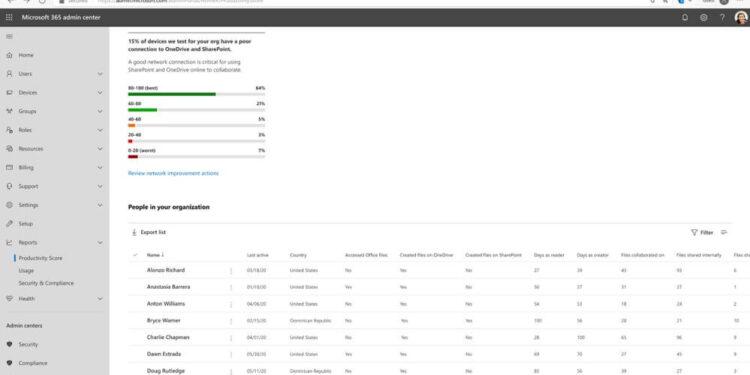Click the Support headset icon
Image resolution: width=750 pixels, height=375 pixels.
pos(9,186)
